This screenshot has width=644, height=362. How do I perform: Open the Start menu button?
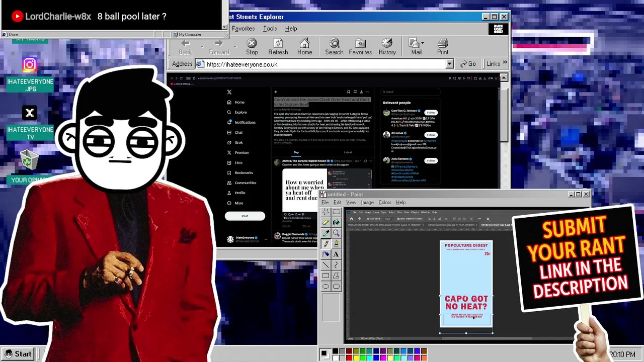(x=18, y=354)
